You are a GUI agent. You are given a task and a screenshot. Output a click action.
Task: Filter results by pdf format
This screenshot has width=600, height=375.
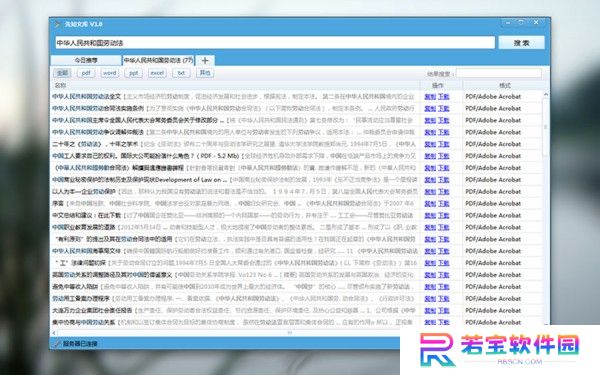pos(86,73)
